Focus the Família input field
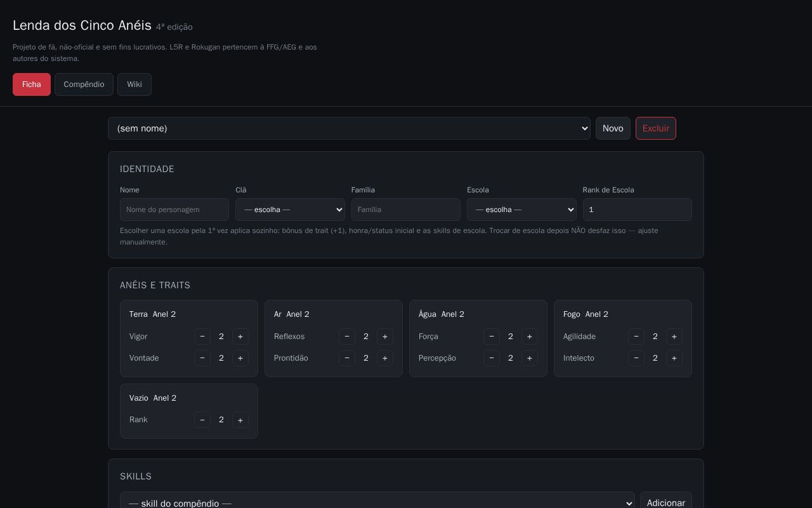 [406, 210]
